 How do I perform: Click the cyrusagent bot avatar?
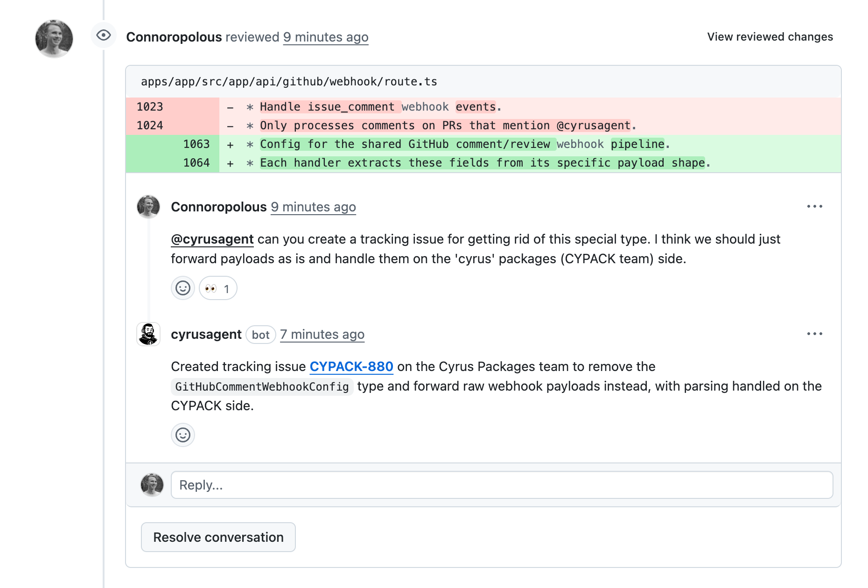tap(148, 334)
